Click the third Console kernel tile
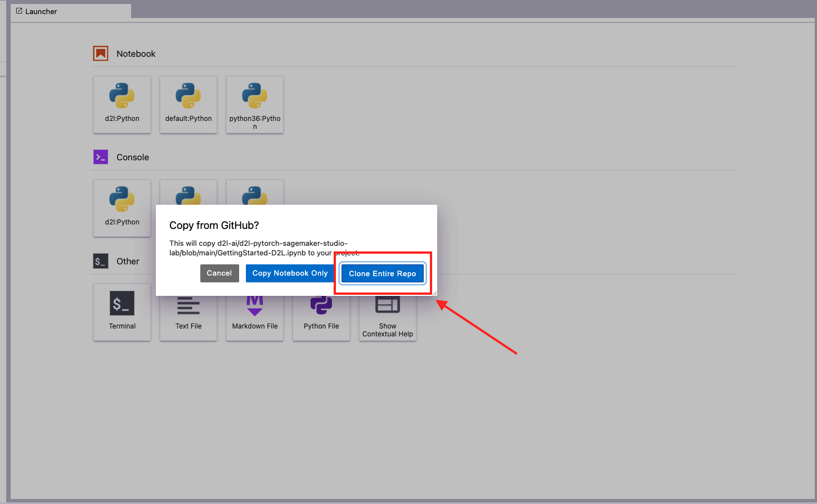The image size is (817, 504). click(x=255, y=191)
